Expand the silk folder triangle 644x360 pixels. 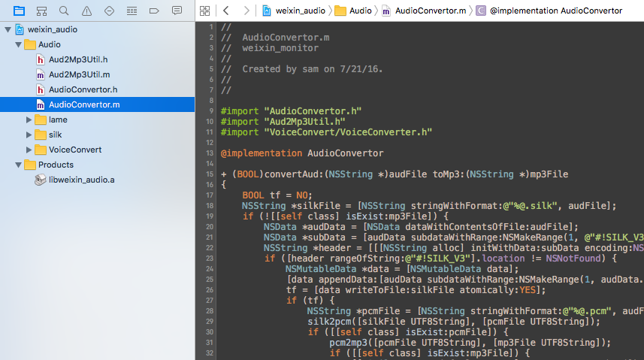click(x=29, y=135)
